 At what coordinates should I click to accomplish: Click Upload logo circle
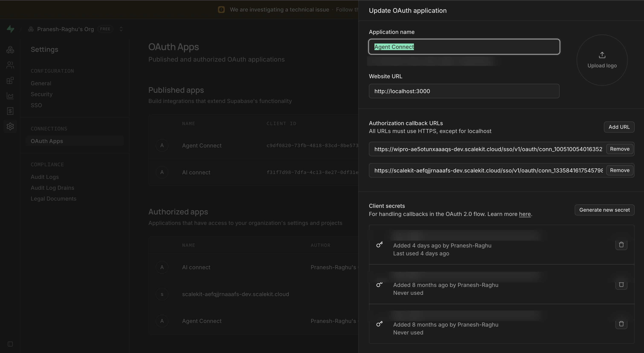coord(602,60)
